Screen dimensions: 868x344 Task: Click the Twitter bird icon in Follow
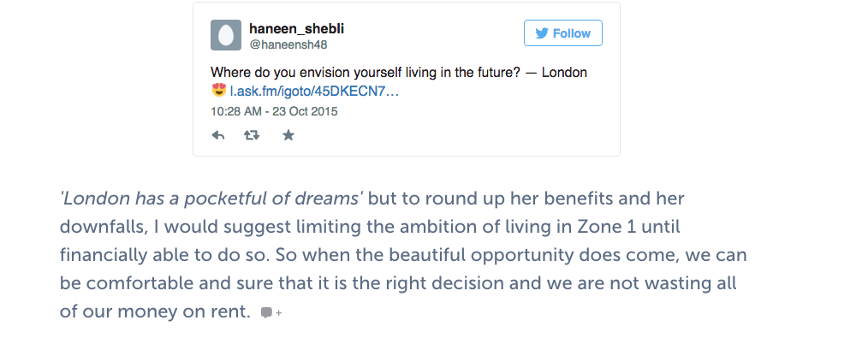click(x=542, y=33)
